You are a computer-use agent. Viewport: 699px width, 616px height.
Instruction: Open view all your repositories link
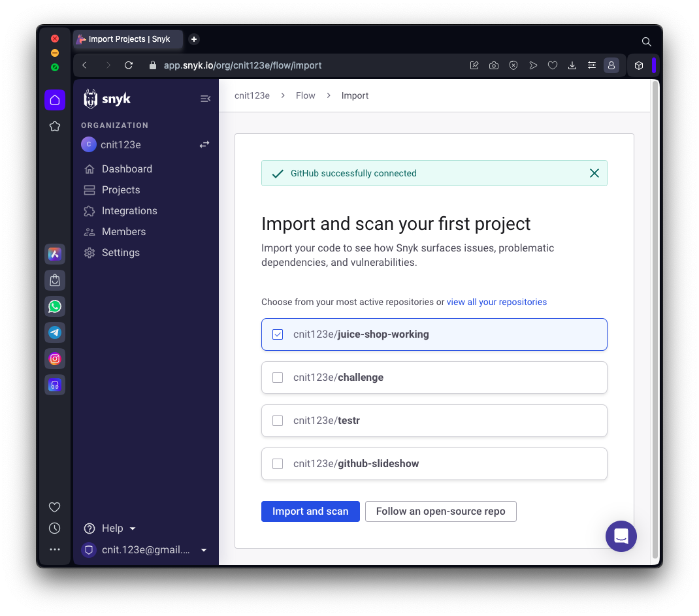click(x=496, y=302)
